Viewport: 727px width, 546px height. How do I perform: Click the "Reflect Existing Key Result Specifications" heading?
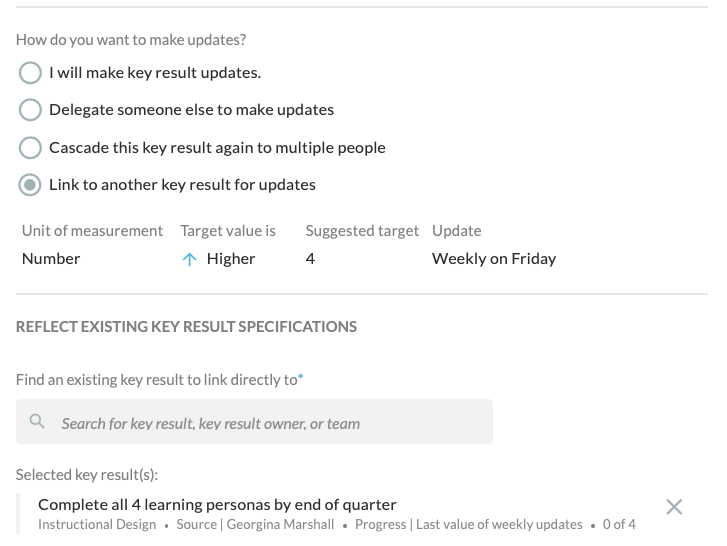[186, 327]
